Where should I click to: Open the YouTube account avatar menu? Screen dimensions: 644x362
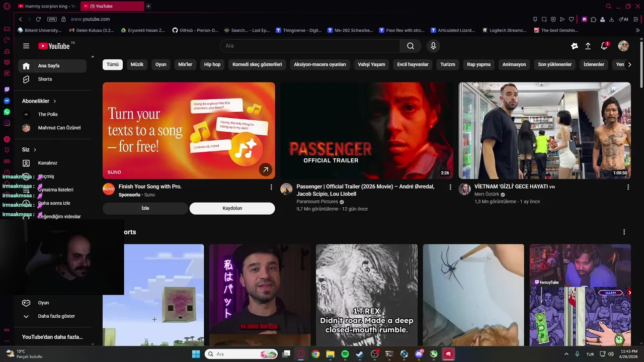click(623, 46)
